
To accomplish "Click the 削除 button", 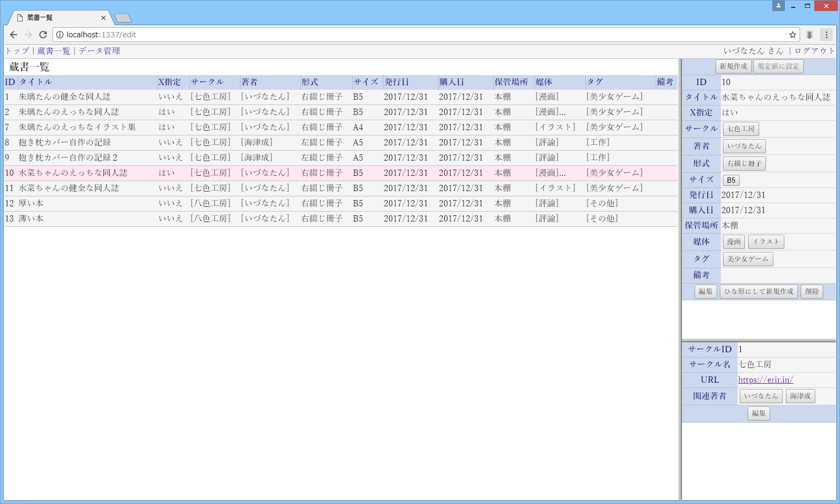I will [x=812, y=292].
